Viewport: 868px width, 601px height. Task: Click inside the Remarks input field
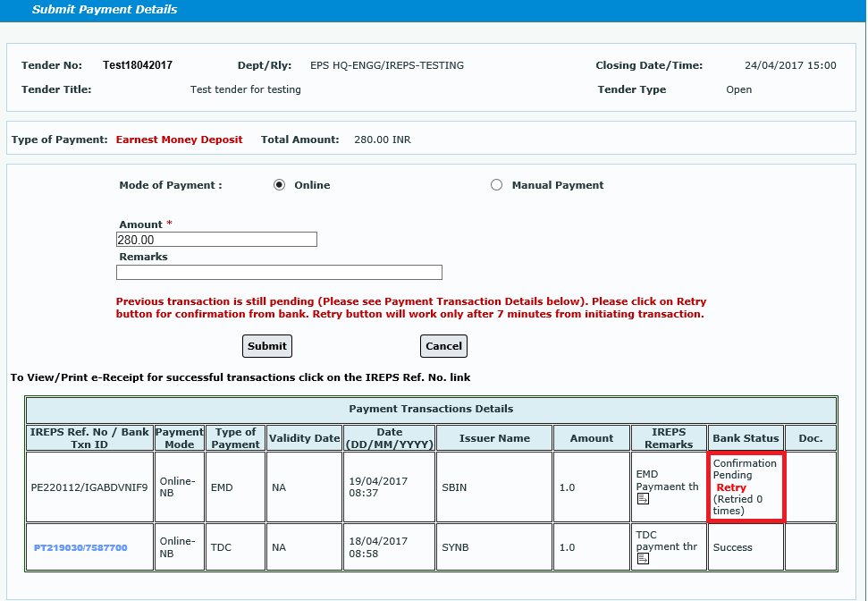click(279, 272)
